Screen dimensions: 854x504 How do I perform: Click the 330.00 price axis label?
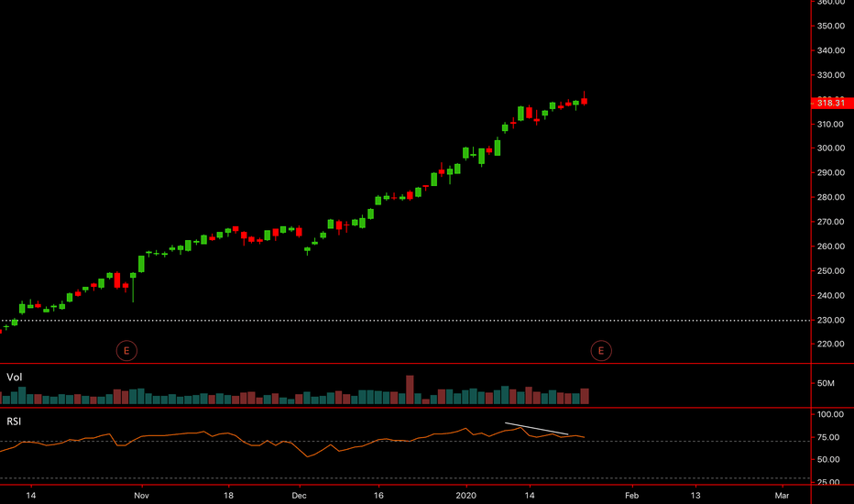[830, 74]
